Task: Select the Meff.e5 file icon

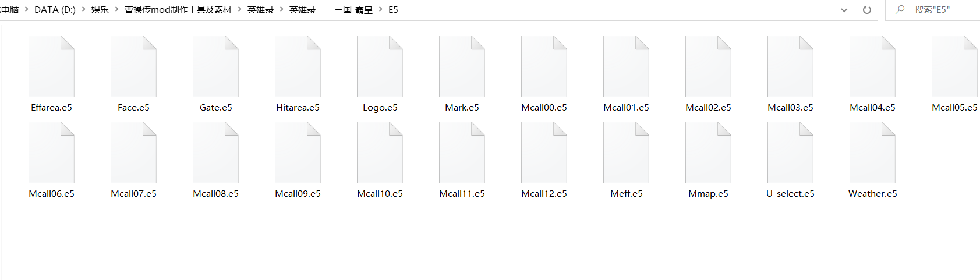Action: (x=626, y=153)
